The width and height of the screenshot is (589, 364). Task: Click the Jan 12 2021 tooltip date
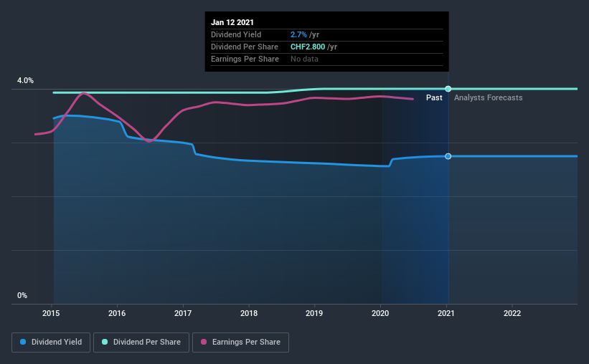pos(232,22)
